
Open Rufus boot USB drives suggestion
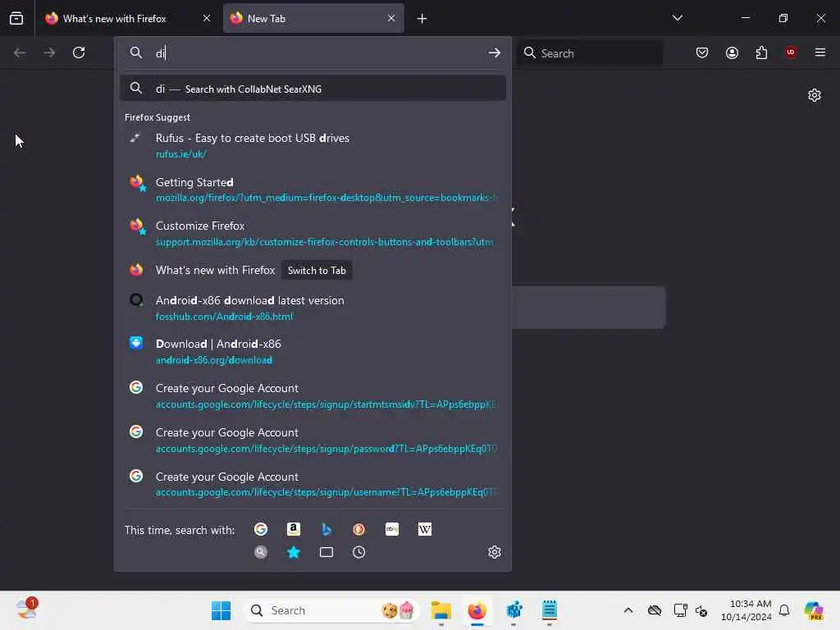coord(313,145)
